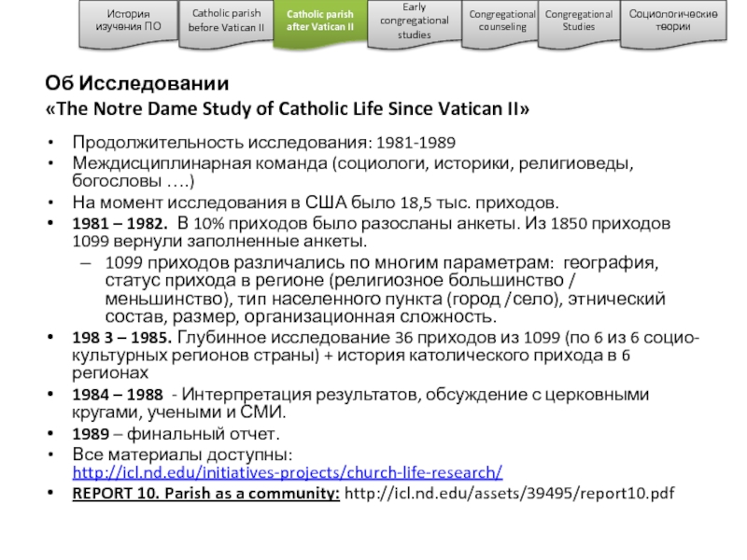Click the "REPORT 10. Parish as a community" link
Image resolution: width=747 pixels, height=560 pixels.
(x=206, y=493)
